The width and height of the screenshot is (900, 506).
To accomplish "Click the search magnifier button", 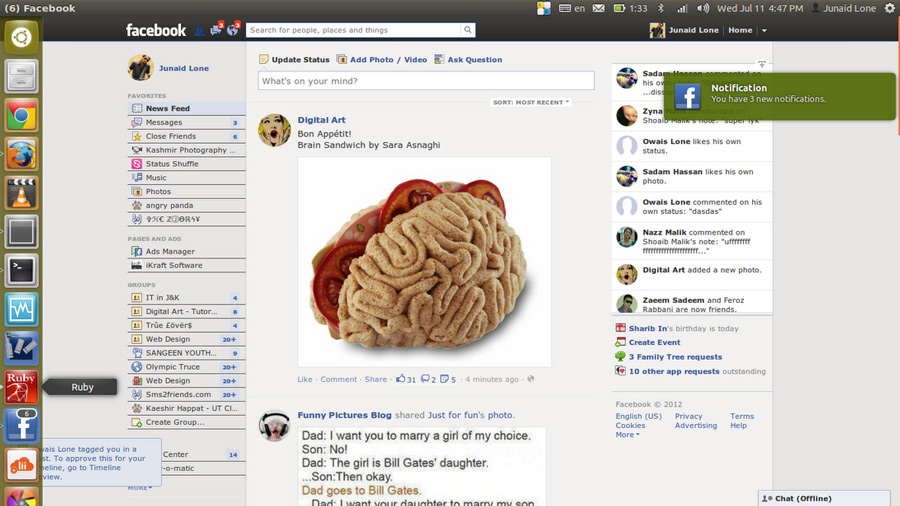I will pos(468,30).
